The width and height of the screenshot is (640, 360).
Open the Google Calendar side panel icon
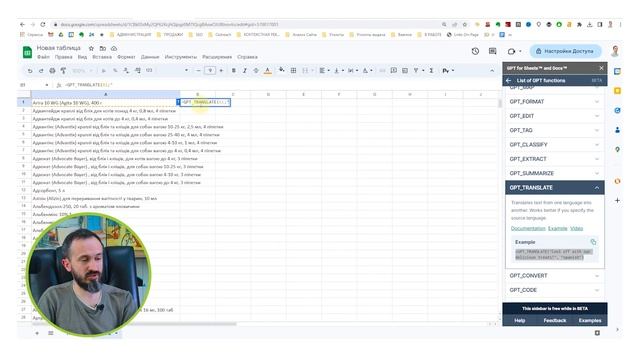[617, 71]
